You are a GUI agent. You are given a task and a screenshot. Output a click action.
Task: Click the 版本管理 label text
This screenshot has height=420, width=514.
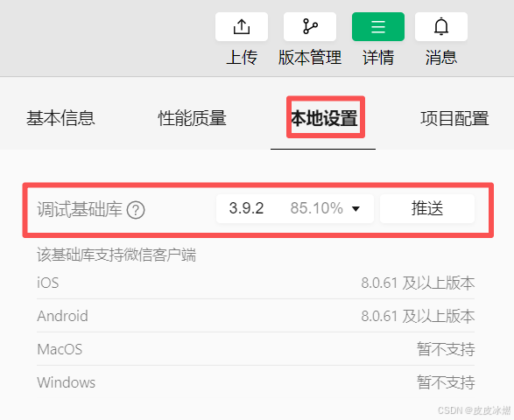(310, 58)
